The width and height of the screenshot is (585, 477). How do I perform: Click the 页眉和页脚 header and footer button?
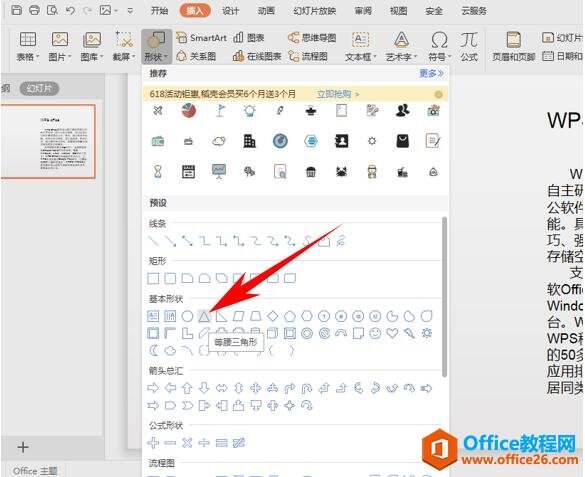513,47
